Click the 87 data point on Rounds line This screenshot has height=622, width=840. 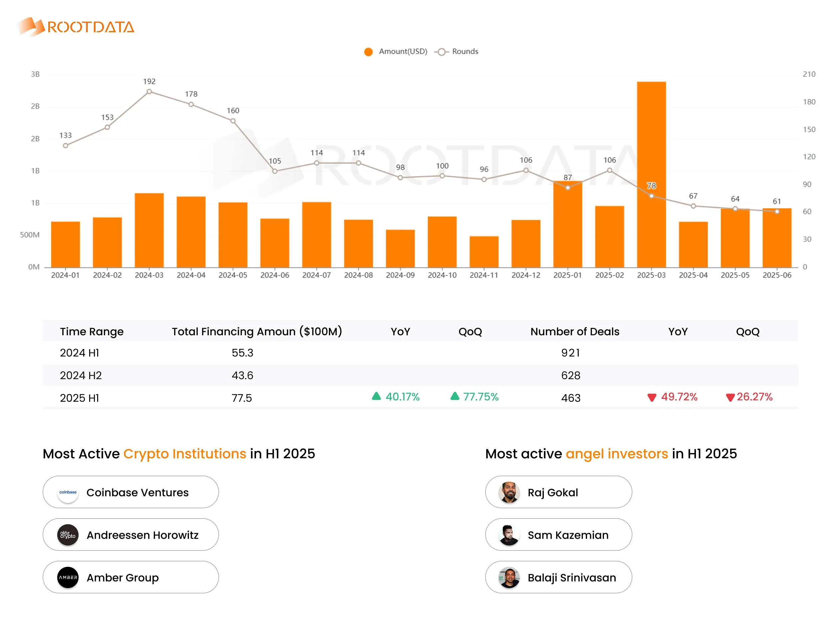[x=568, y=187]
